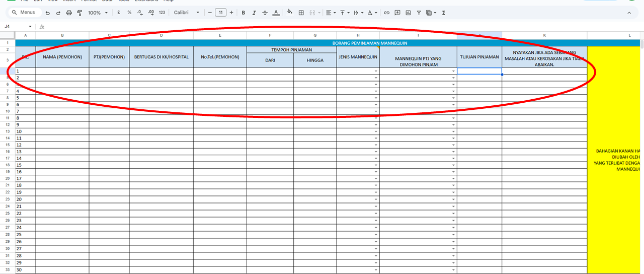Toggle strikethrough formatting
The width and height of the screenshot is (644, 274).
tap(265, 13)
